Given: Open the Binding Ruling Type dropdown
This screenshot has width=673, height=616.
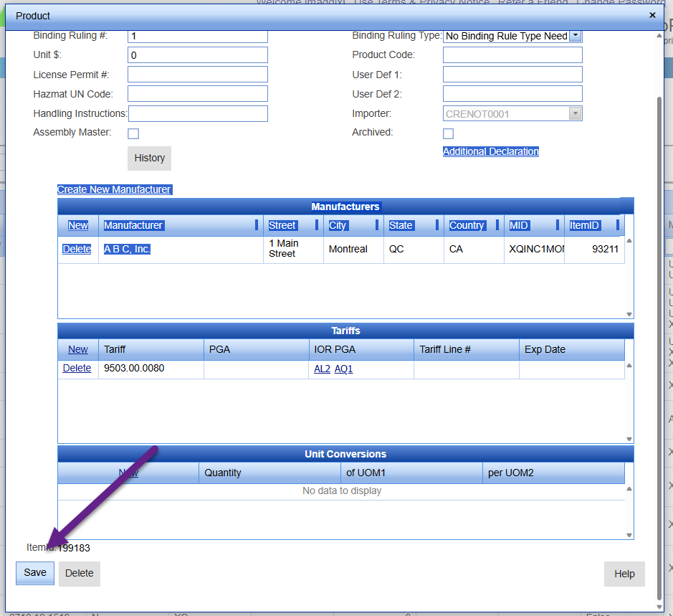Looking at the screenshot, I should click(x=576, y=36).
